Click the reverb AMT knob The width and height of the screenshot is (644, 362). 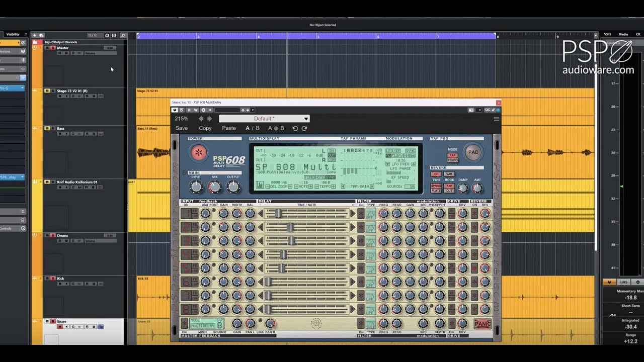(477, 189)
